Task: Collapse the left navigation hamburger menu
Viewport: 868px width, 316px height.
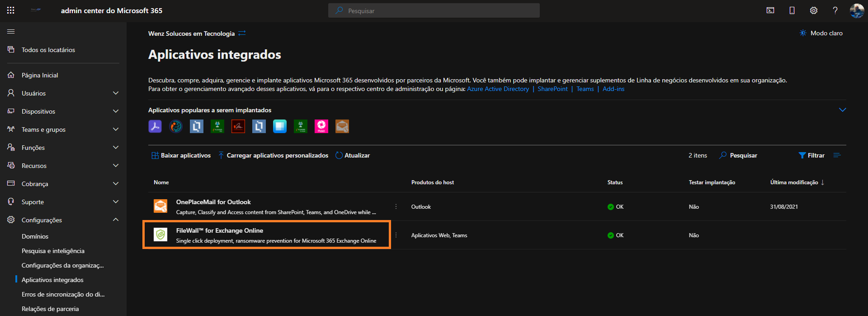Action: point(11,31)
